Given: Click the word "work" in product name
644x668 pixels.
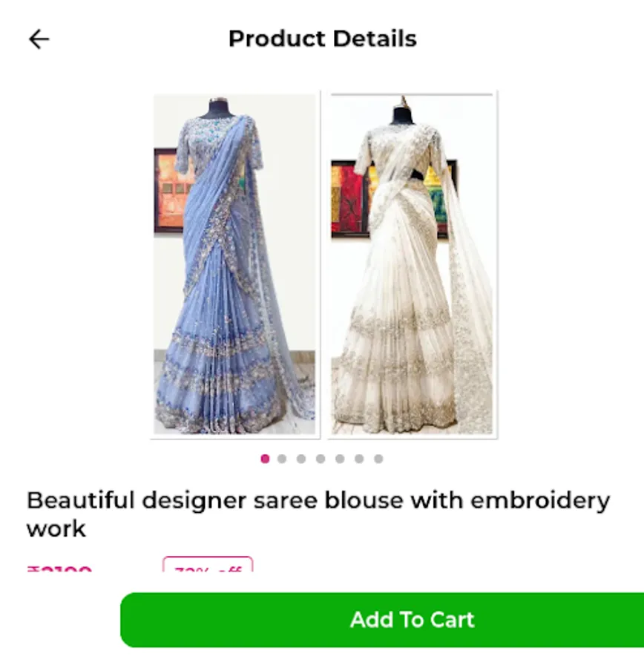Looking at the screenshot, I should pyautogui.click(x=56, y=529).
